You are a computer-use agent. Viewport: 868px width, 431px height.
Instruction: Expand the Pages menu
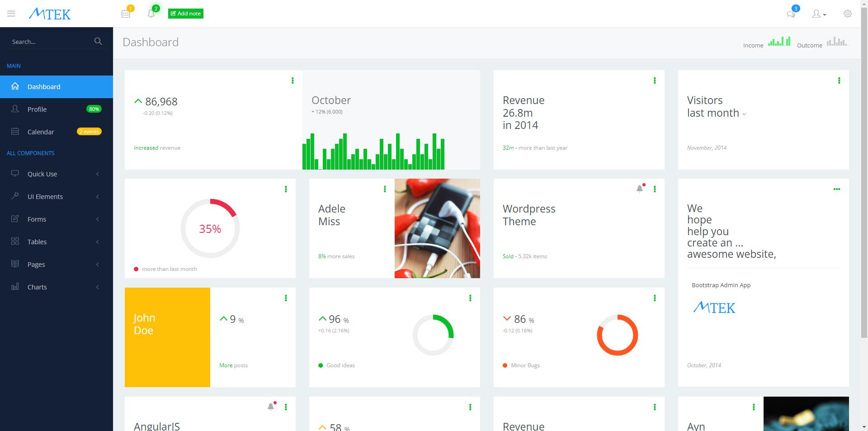pos(57,265)
